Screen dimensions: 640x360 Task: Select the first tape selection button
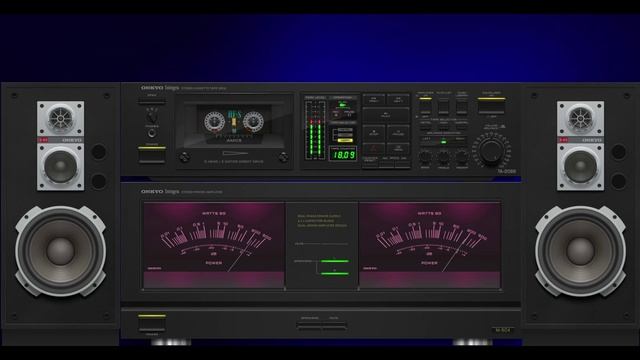pos(425,126)
